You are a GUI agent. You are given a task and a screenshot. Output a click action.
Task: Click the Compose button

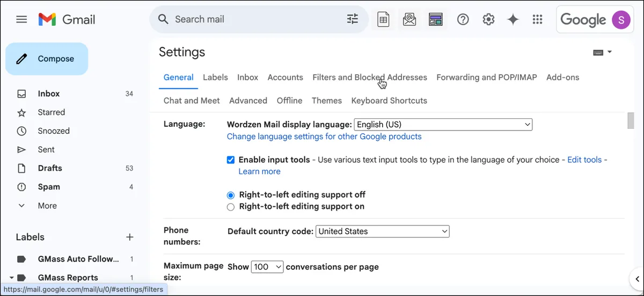point(47,59)
